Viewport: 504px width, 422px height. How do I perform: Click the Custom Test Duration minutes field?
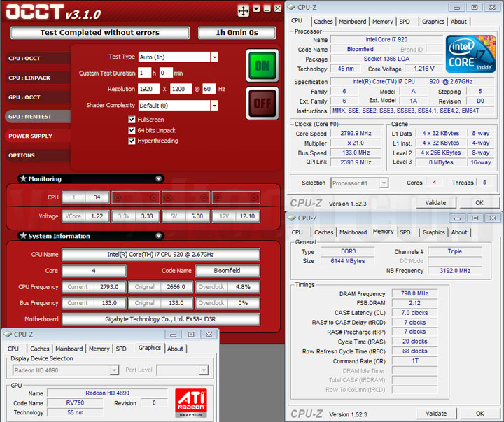coord(166,73)
